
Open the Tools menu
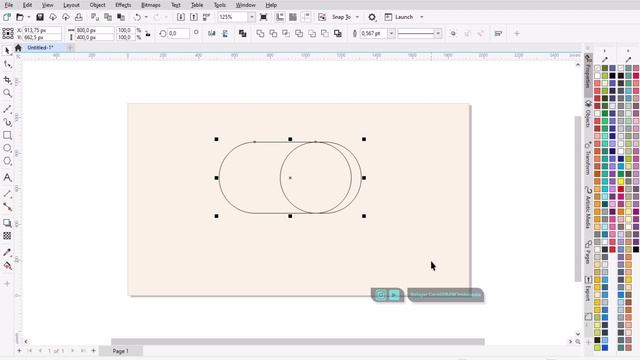220,5
